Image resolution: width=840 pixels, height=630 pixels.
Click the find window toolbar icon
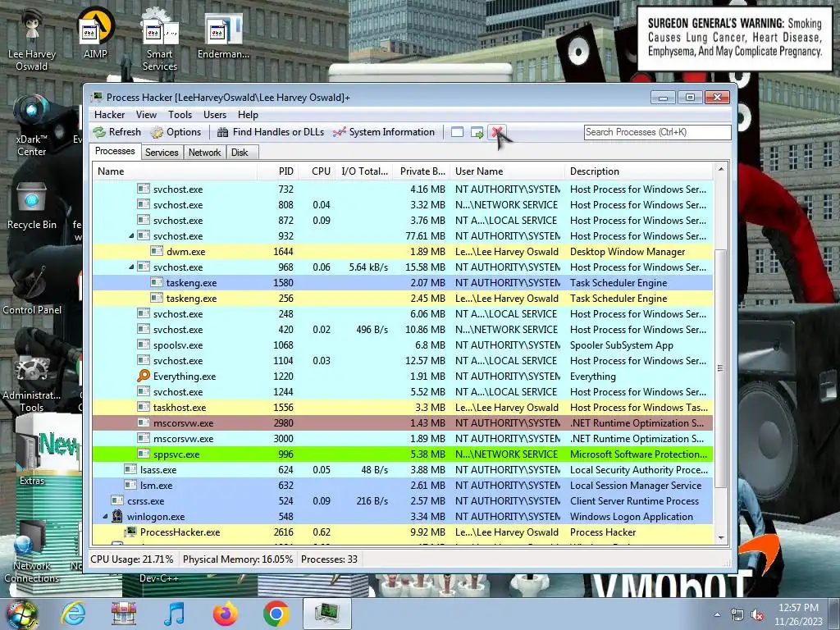[x=457, y=132]
